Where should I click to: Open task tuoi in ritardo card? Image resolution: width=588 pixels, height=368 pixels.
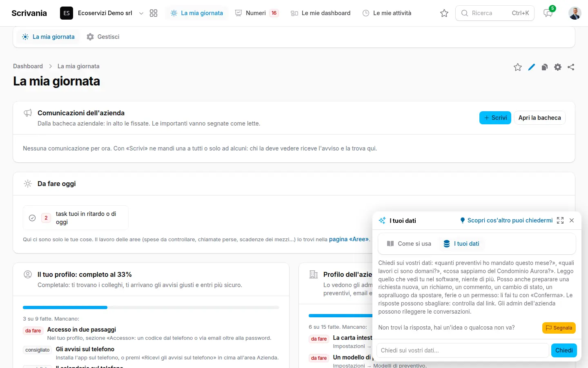point(76,218)
